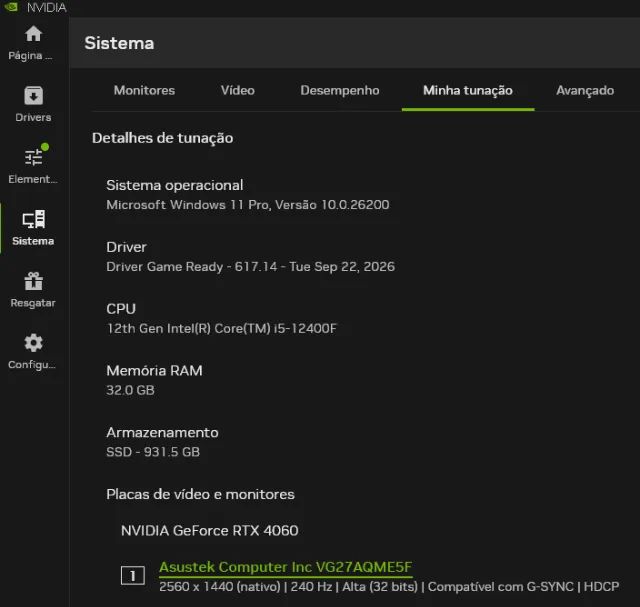
Task: Open the Drivers download section
Action: [x=33, y=96]
